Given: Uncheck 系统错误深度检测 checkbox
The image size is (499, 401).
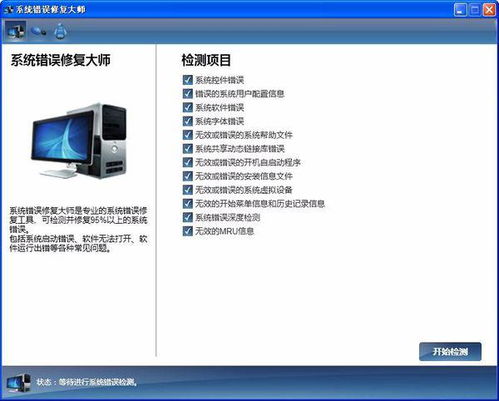Looking at the screenshot, I should (x=188, y=217).
